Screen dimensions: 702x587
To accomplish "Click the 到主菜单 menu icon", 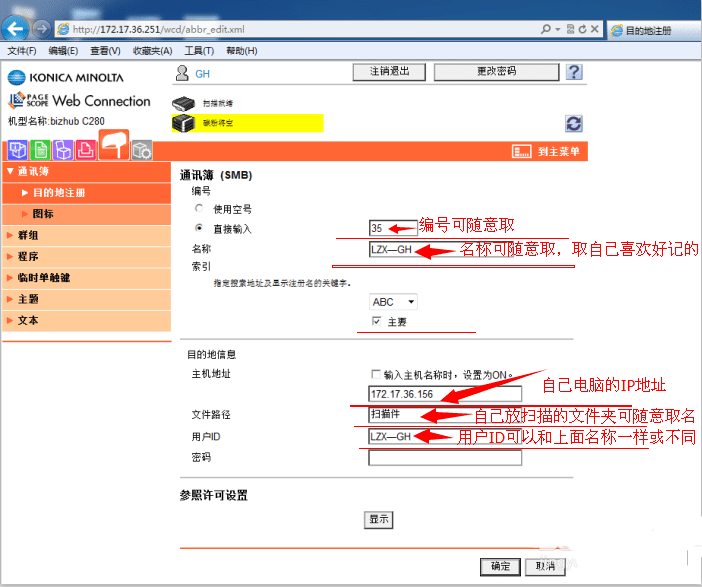I will [x=522, y=151].
